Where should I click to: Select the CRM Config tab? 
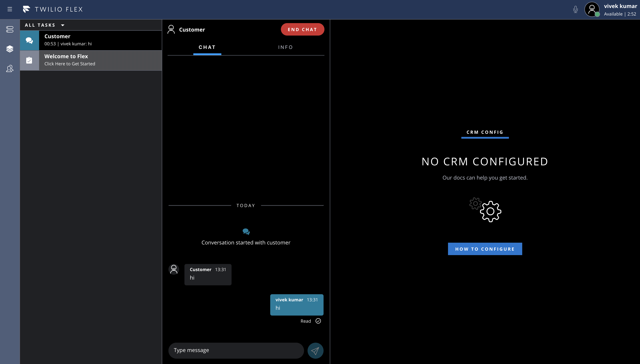click(485, 132)
